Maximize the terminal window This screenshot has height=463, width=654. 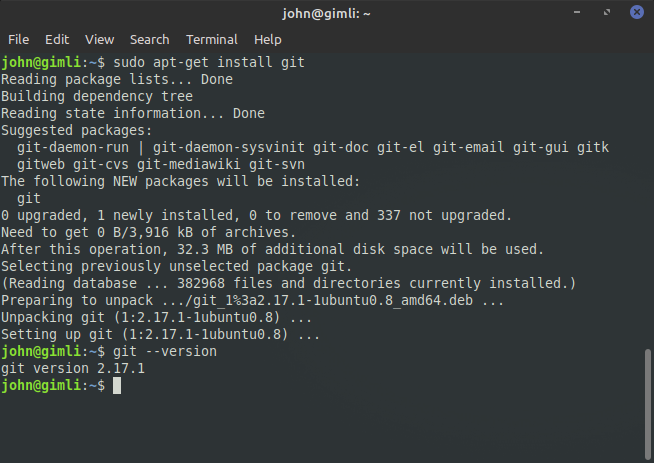[607, 12]
